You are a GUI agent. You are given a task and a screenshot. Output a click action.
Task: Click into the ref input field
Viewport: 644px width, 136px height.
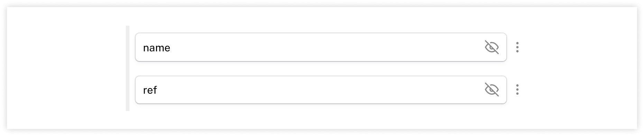pyautogui.click(x=321, y=90)
